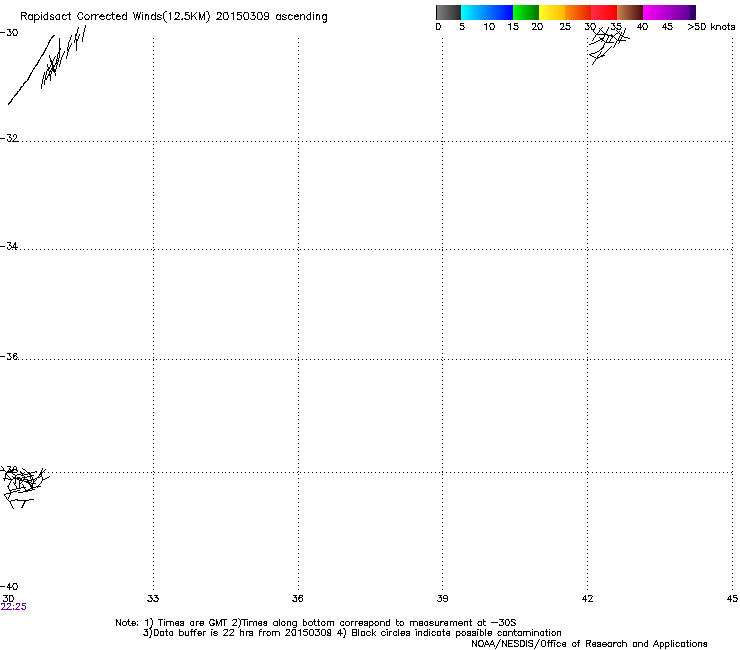This screenshot has height=650, width=740.
Task: Click the brown 35-40 knots color segment
Action: [630, 12]
